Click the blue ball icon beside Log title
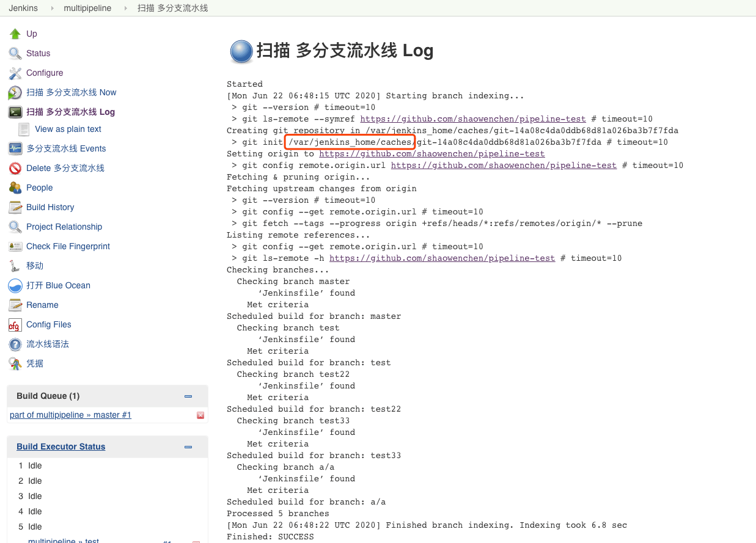The height and width of the screenshot is (543, 756). click(241, 51)
